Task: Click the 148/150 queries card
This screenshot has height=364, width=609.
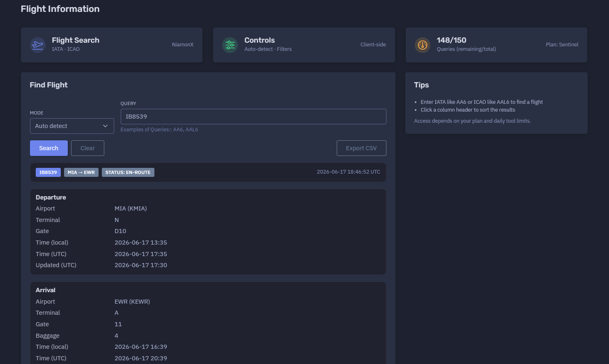Action: click(496, 45)
